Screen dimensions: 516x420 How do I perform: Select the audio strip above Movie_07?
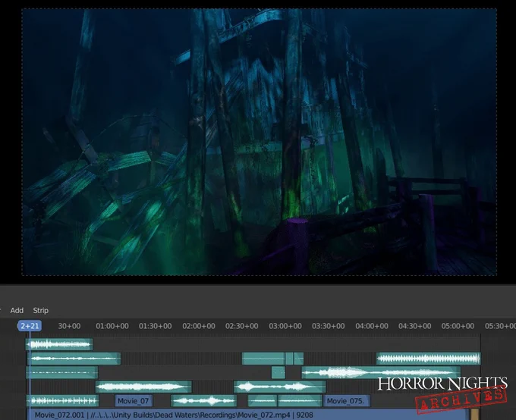click(x=143, y=387)
